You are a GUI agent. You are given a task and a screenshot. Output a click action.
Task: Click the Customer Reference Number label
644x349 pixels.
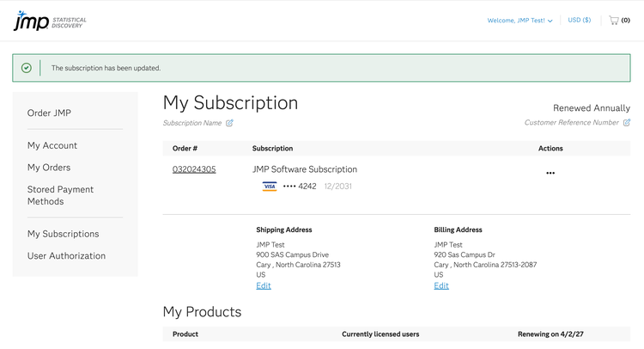pyautogui.click(x=571, y=123)
